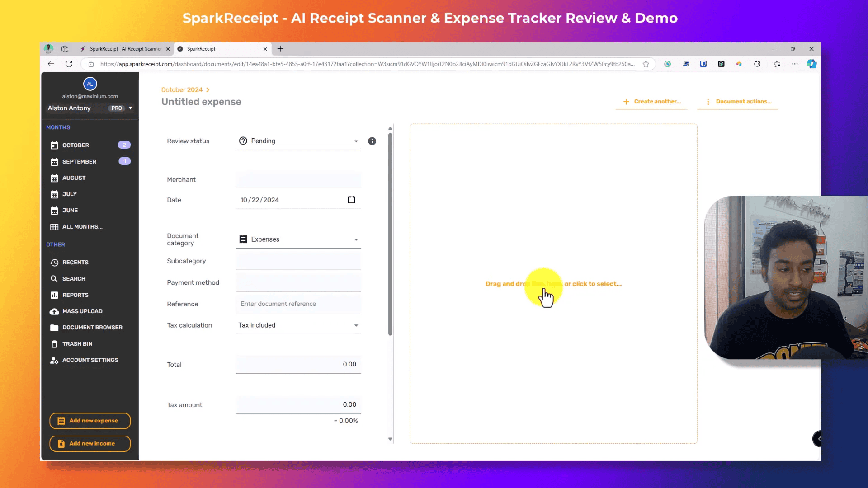Click the September count badge 1
The image size is (868, 488).
[x=125, y=161]
